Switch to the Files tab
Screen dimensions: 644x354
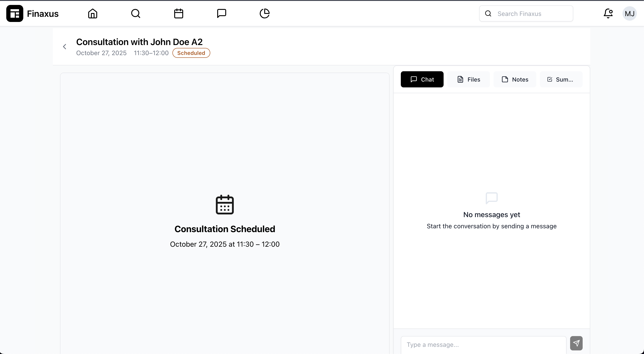pyautogui.click(x=468, y=79)
